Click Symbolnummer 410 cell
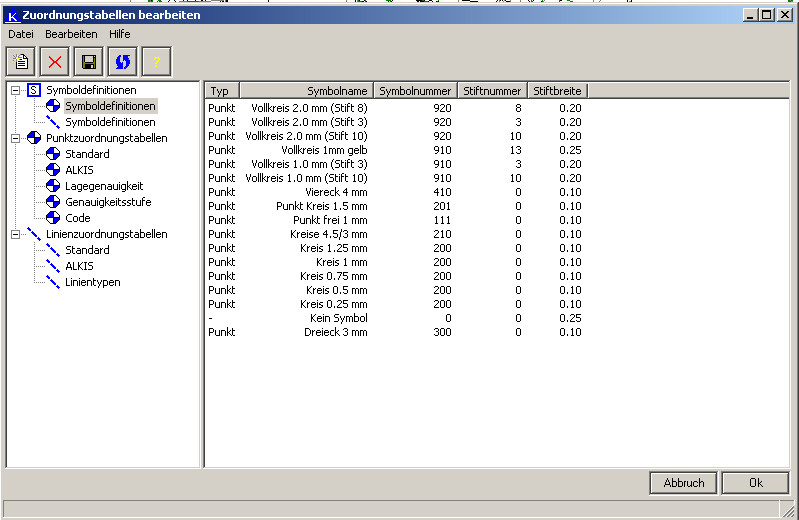This screenshot has width=799, height=520. (442, 192)
